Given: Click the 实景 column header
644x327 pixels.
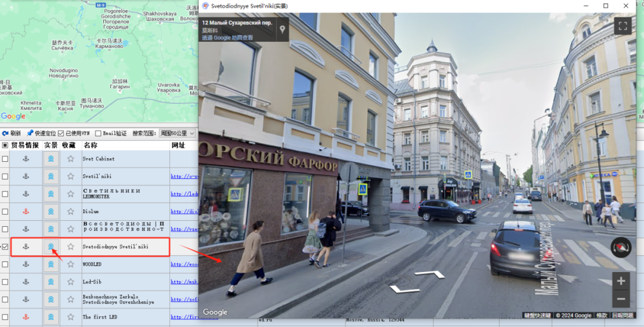Looking at the screenshot, I should tap(51, 145).
